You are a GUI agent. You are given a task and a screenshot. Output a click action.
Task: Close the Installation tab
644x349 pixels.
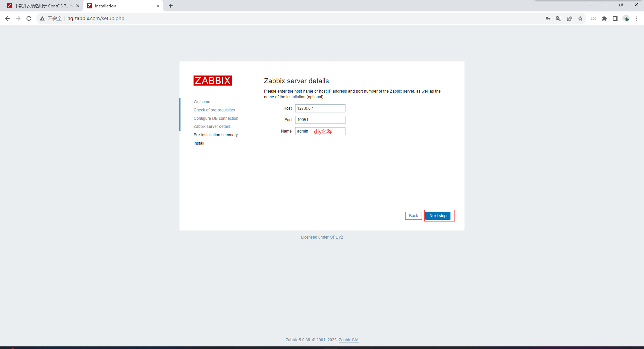pos(158,6)
